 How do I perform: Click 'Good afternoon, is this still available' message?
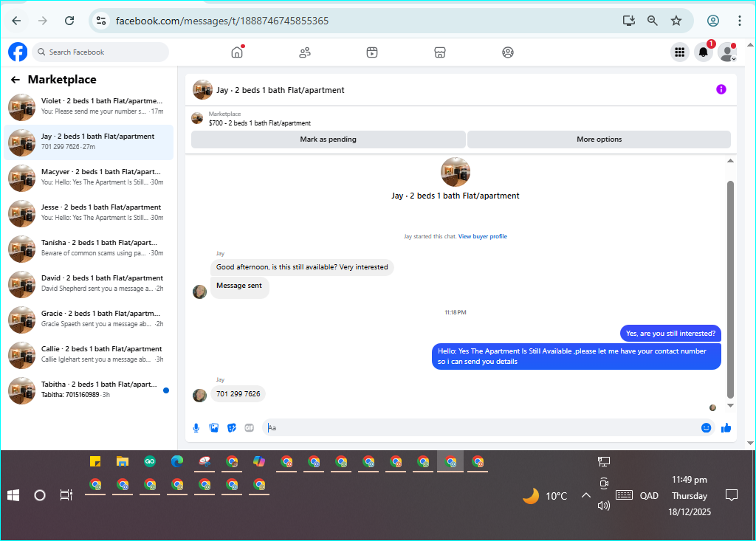[x=302, y=267]
